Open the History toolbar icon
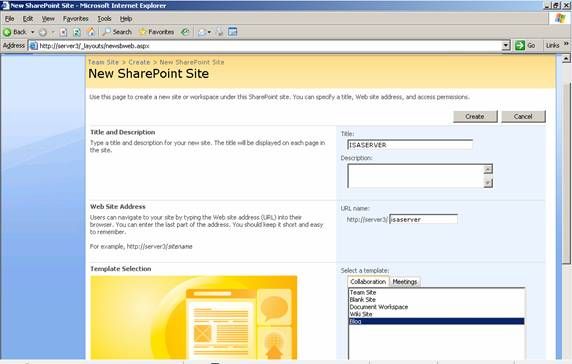 coord(185,32)
